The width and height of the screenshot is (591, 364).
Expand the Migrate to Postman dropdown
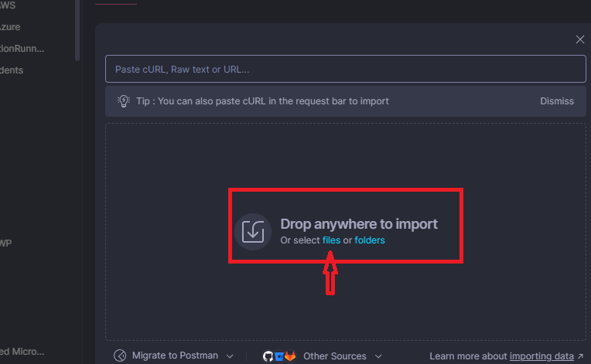point(230,356)
